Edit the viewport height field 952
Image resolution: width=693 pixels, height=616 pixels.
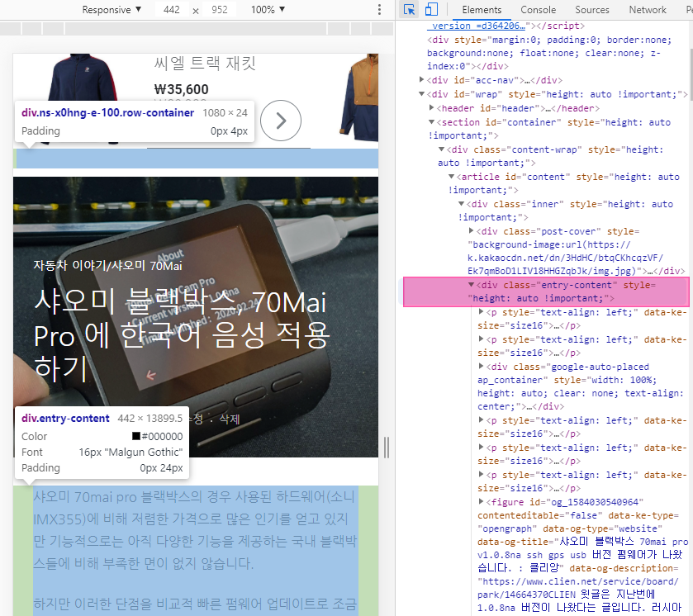[219, 10]
